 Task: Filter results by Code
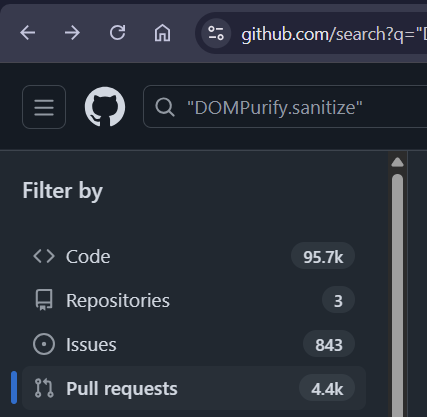(194, 256)
